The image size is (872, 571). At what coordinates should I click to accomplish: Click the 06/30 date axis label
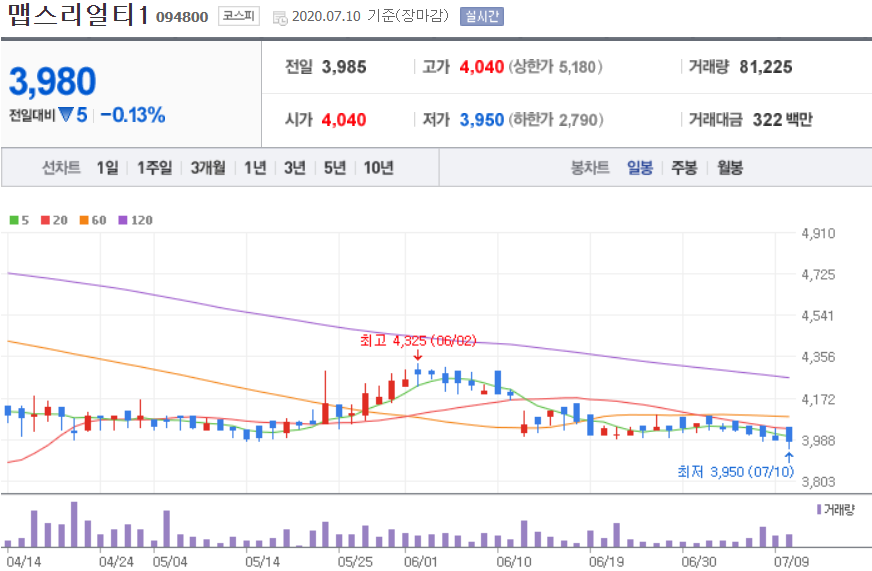tap(699, 562)
